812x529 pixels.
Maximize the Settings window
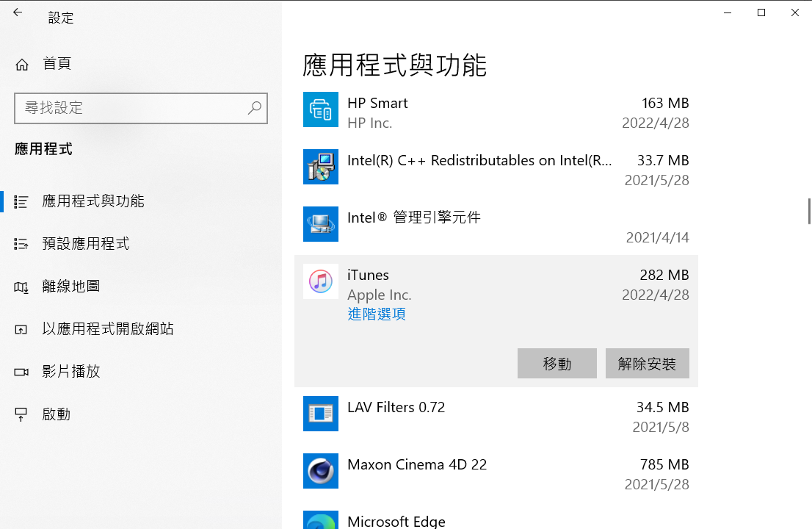click(x=761, y=12)
